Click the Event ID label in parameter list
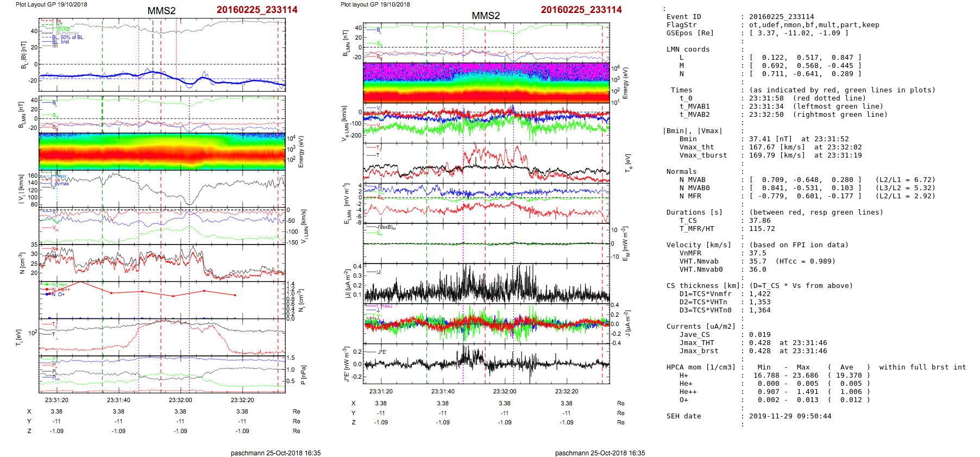Viewport: 980px width, 457px height. pos(683,17)
